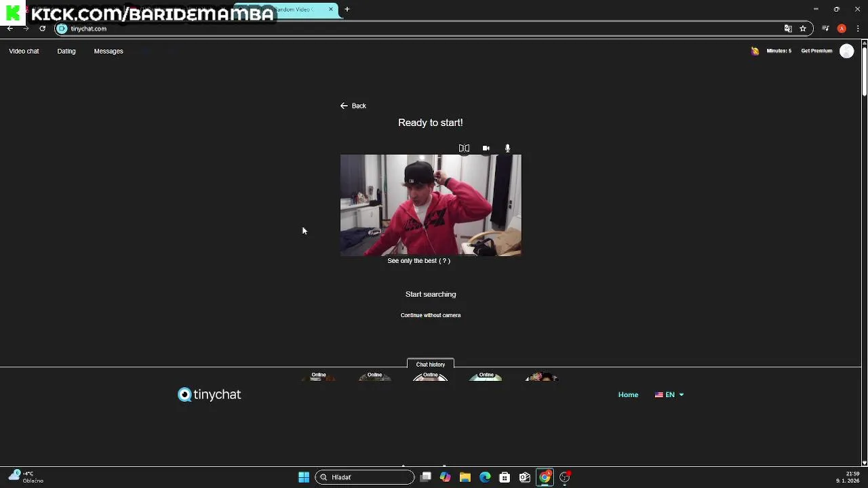This screenshot has width=868, height=488.
Task: Open the third Online chat history avatar
Action: point(431,376)
